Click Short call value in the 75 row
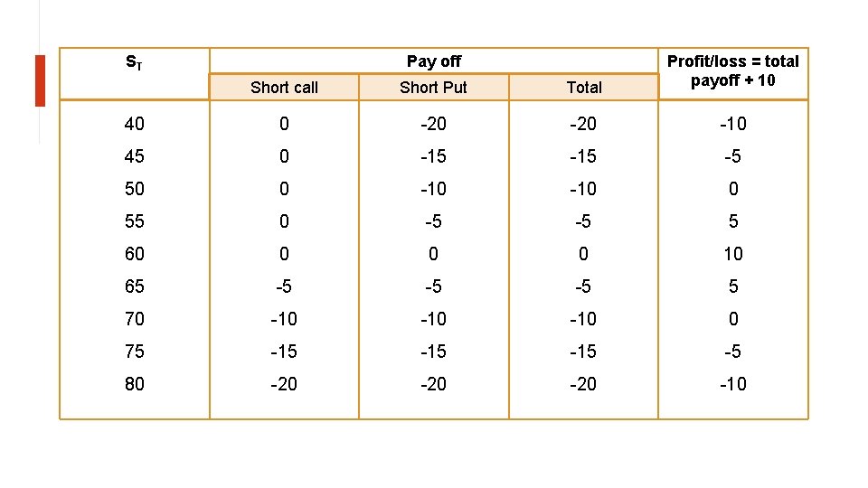Image resolution: width=868 pixels, height=488 pixels. point(284,352)
